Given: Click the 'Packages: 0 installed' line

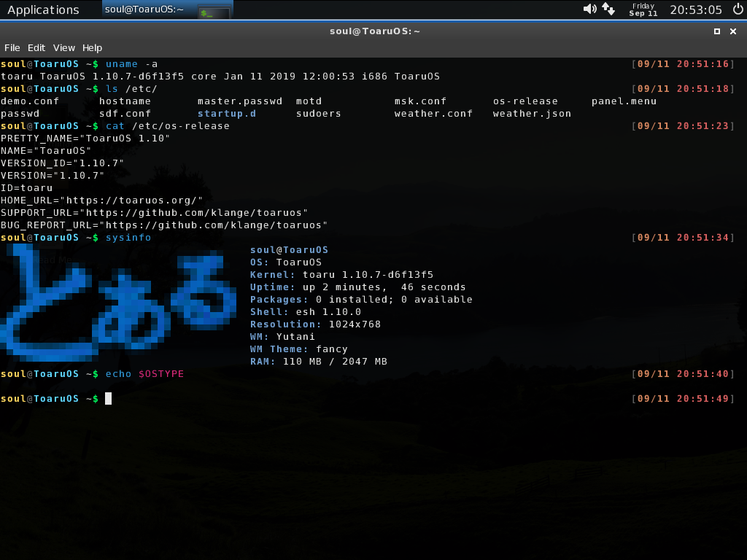Looking at the screenshot, I should coord(361,300).
